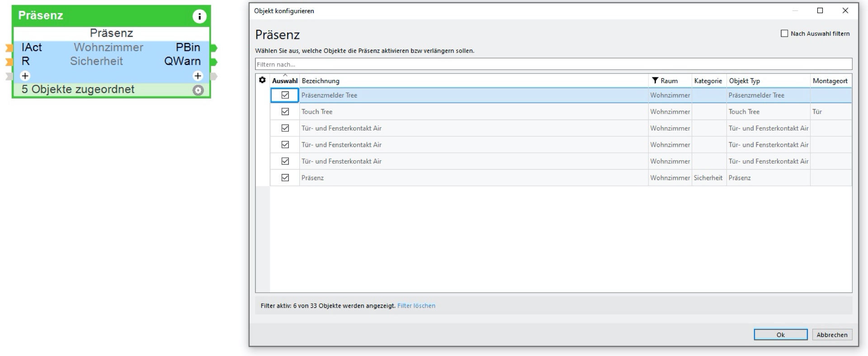Click the Montageort column header
Screen dimensions: 868x356
[x=830, y=81]
